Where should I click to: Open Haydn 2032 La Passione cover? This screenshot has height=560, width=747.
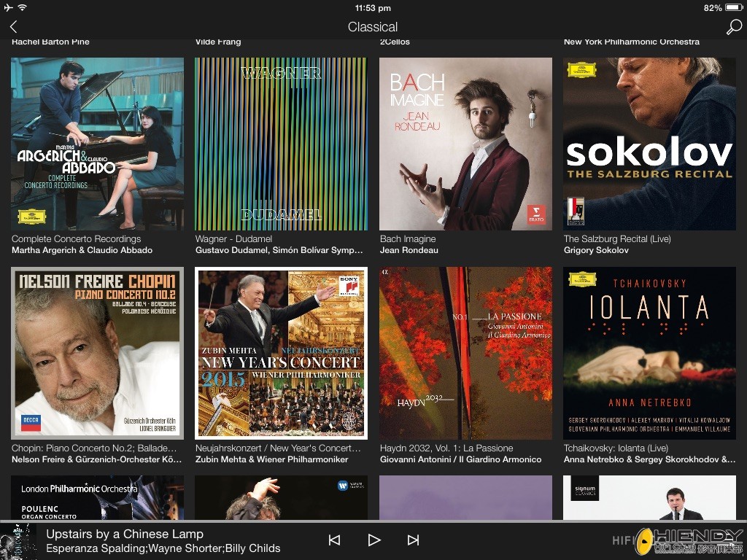coord(465,353)
